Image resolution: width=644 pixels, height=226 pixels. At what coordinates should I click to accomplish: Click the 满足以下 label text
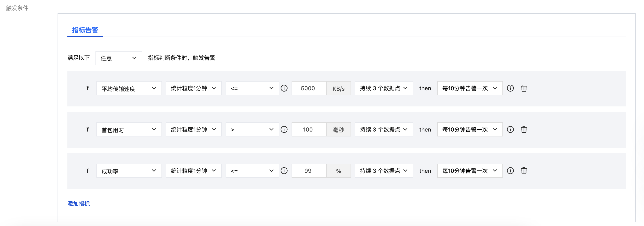(78, 58)
